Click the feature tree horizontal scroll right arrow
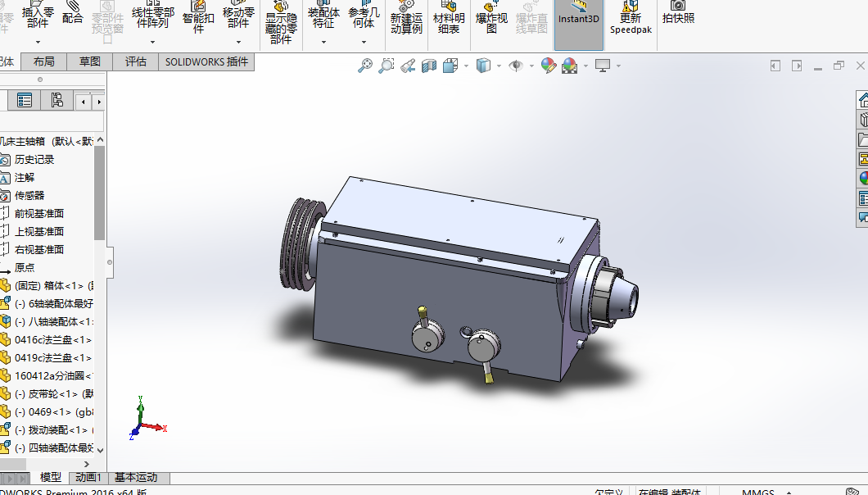Image resolution: width=868 pixels, height=495 pixels. coord(86,464)
